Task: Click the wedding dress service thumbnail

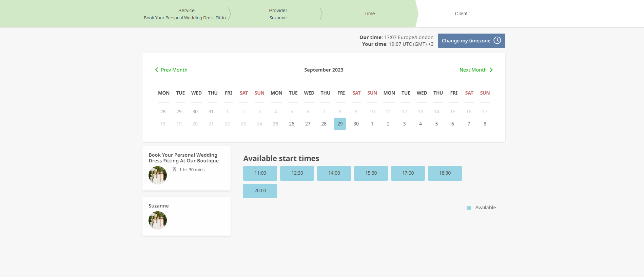Action: click(x=158, y=175)
